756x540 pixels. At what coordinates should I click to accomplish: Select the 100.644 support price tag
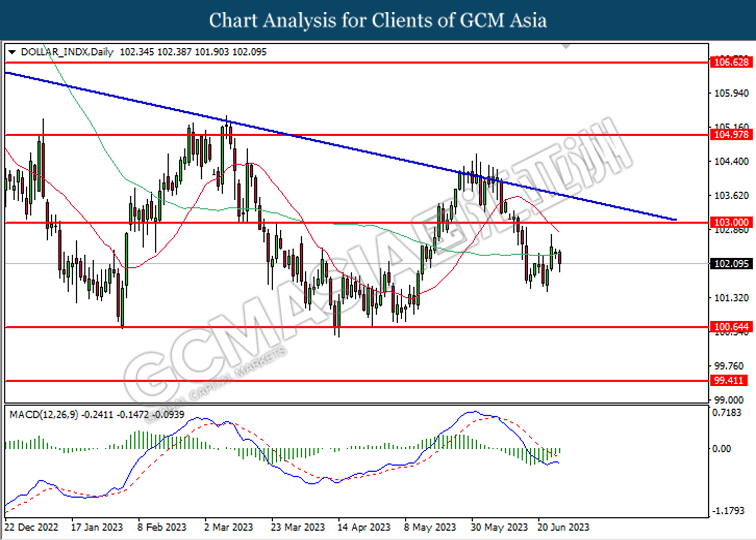(x=731, y=327)
